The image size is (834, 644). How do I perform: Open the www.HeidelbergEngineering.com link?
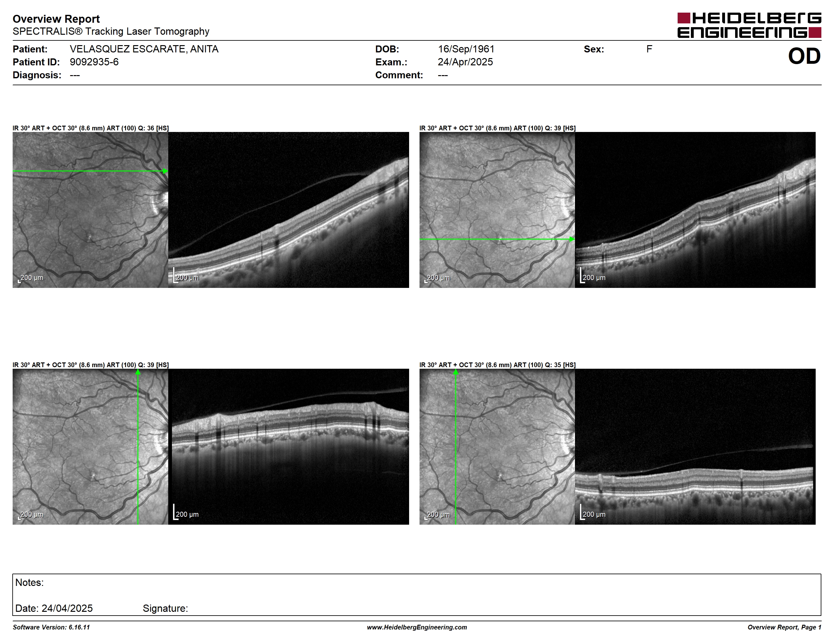(x=417, y=627)
